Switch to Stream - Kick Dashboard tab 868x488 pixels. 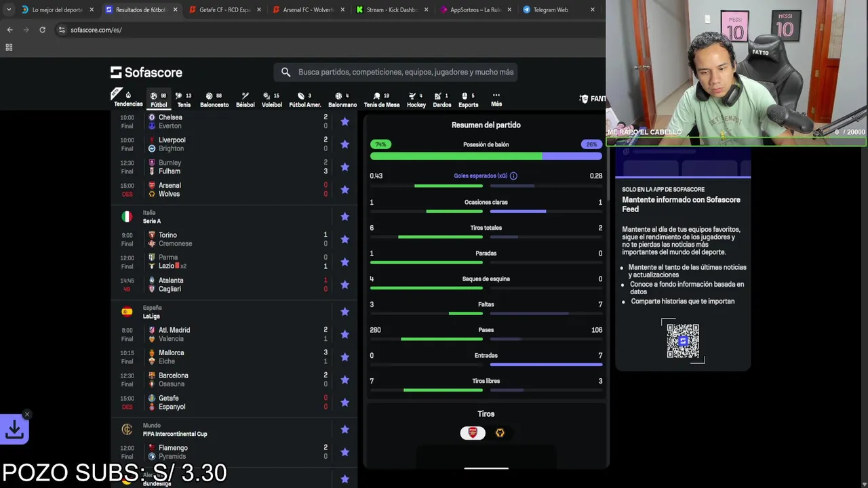(x=392, y=9)
